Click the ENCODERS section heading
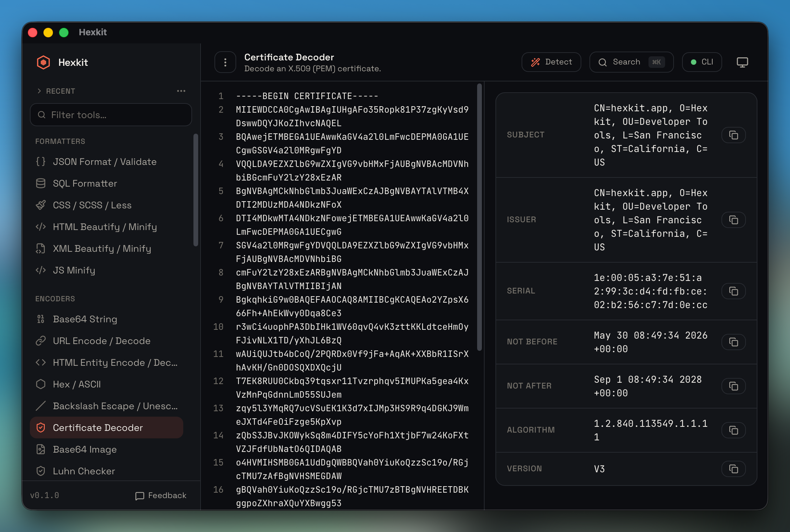Viewport: 790px width, 532px height. click(x=55, y=299)
